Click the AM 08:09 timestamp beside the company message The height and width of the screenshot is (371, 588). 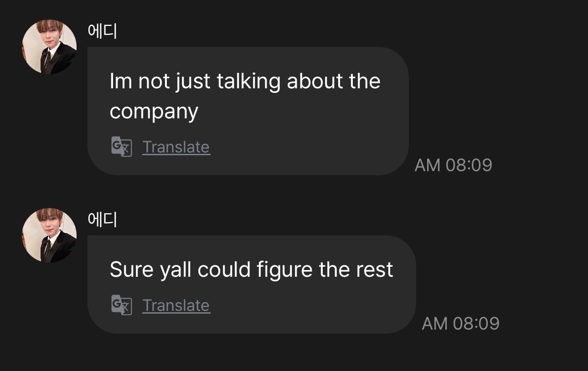pyautogui.click(x=453, y=165)
